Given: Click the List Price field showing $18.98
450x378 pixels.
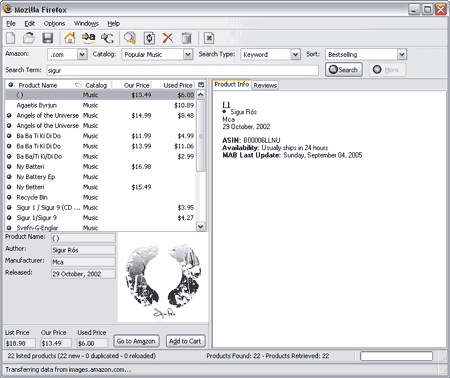Looking at the screenshot, I should point(20,343).
